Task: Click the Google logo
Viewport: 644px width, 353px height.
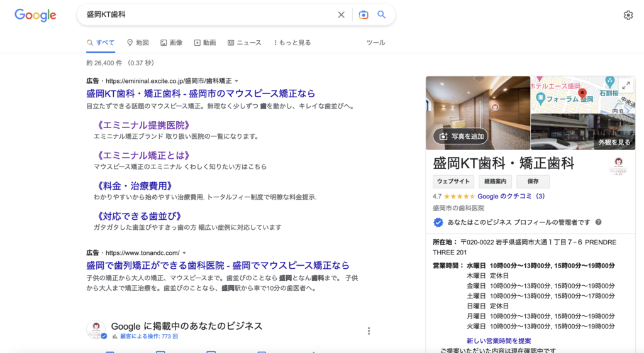Action: (x=35, y=15)
